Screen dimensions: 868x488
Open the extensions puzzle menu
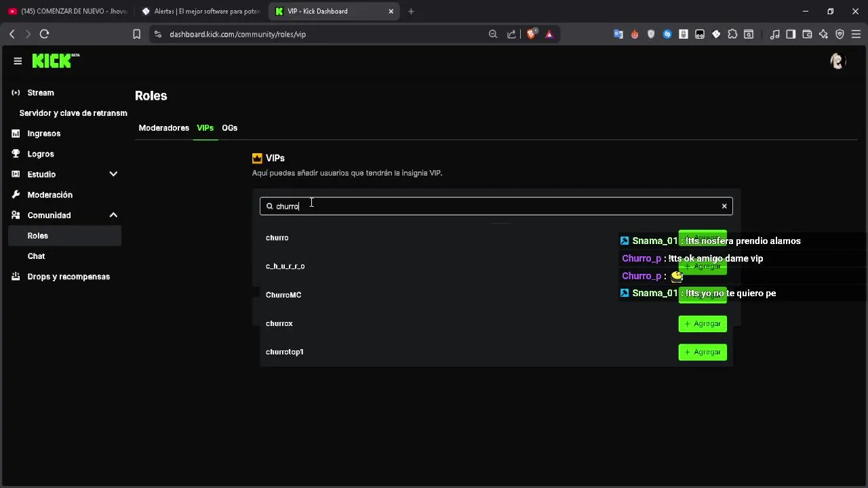point(732,34)
